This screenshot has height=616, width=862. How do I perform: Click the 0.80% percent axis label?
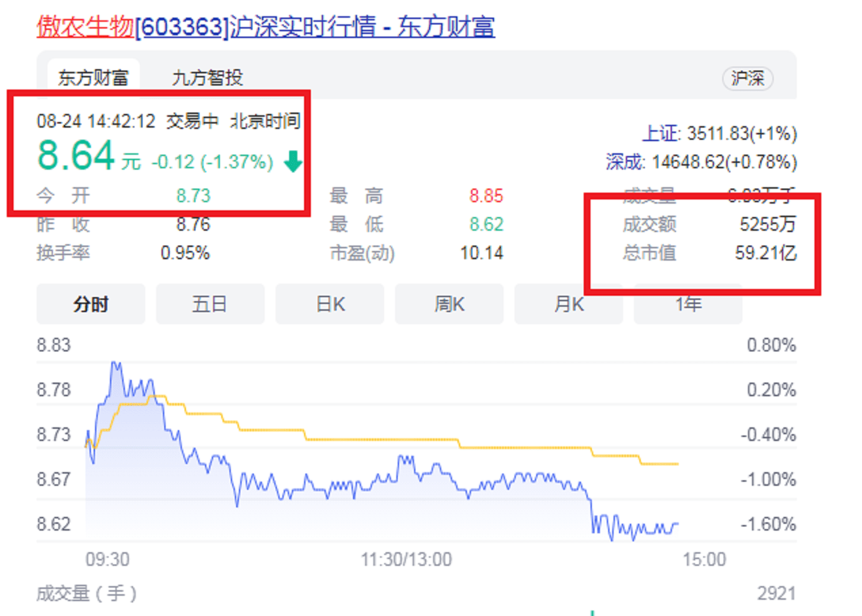tap(772, 345)
